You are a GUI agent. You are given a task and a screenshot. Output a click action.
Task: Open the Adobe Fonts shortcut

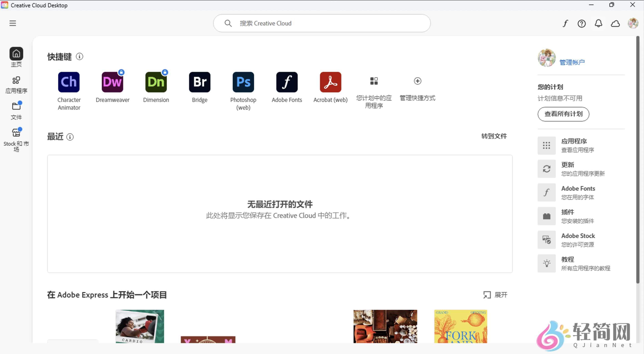(287, 82)
